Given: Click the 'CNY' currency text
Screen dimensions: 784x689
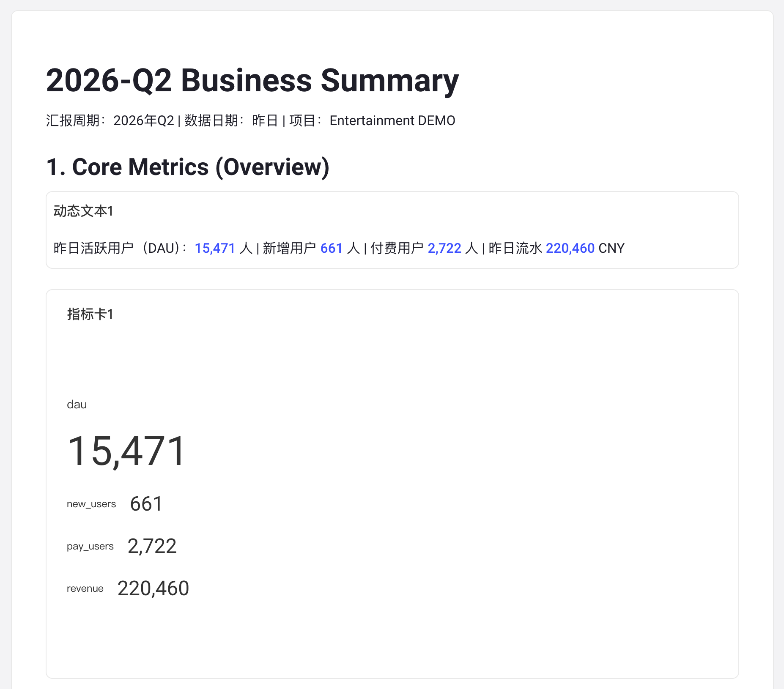Looking at the screenshot, I should tap(611, 248).
